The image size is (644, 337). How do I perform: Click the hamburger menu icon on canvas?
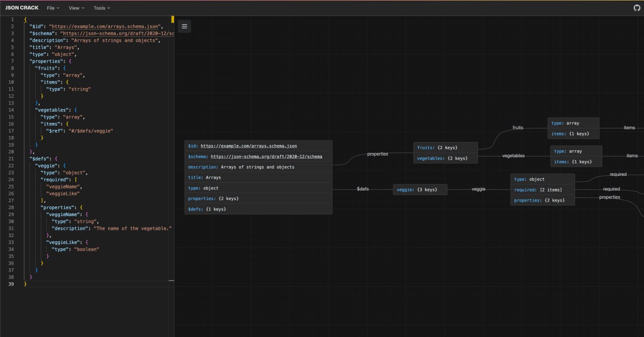click(x=184, y=26)
